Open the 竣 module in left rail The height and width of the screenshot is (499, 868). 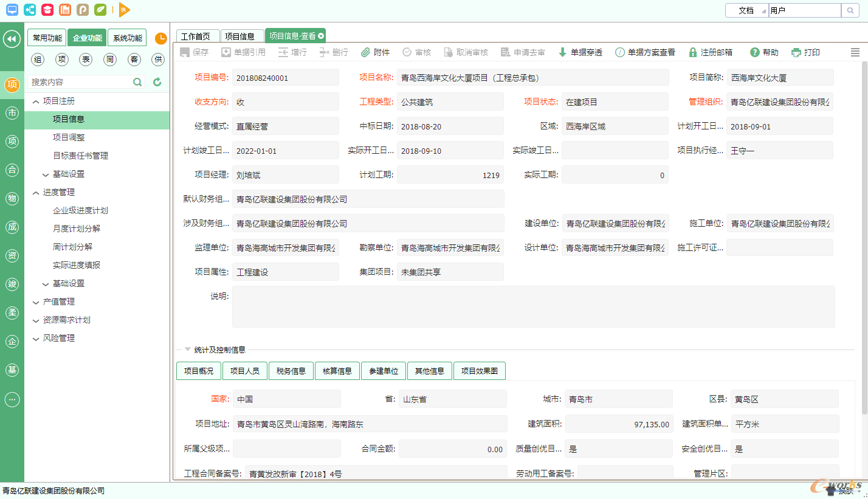point(12,284)
